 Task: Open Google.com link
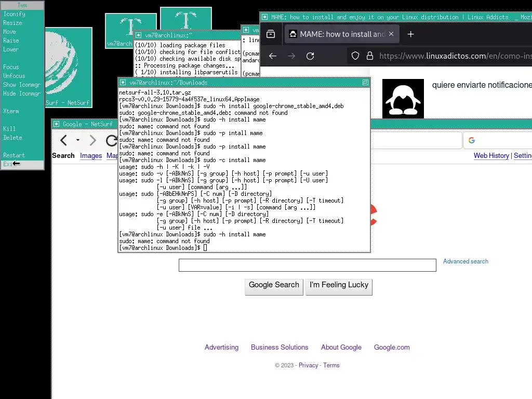click(x=392, y=347)
